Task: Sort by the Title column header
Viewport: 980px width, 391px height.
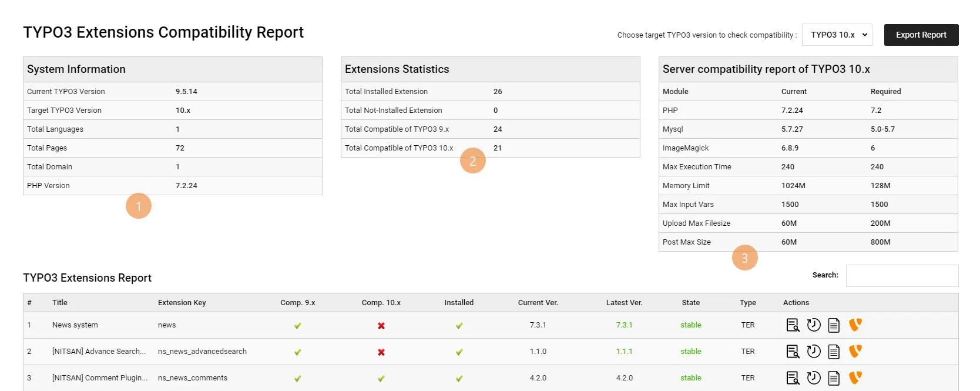Action: (x=60, y=303)
